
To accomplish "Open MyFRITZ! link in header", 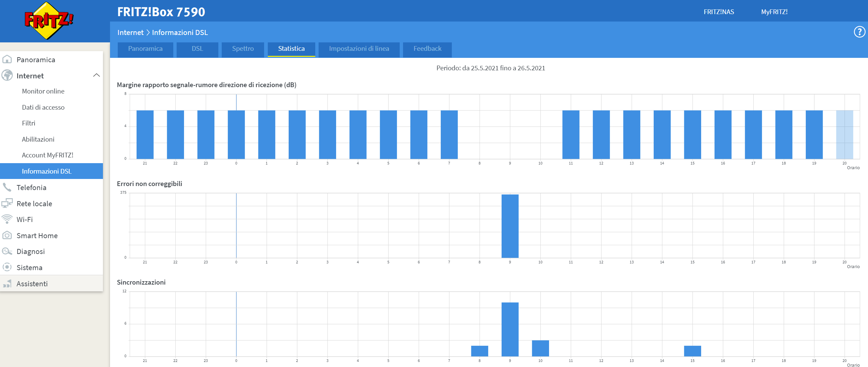I will point(774,12).
